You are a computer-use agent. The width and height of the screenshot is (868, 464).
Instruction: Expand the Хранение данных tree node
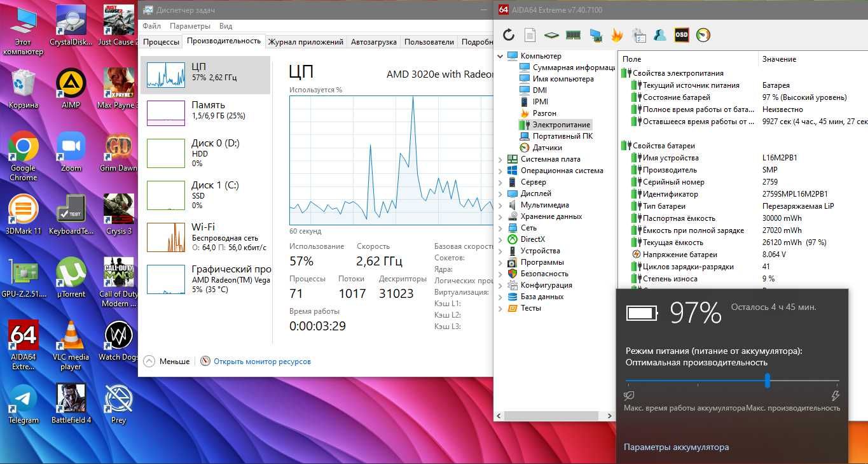click(x=500, y=216)
